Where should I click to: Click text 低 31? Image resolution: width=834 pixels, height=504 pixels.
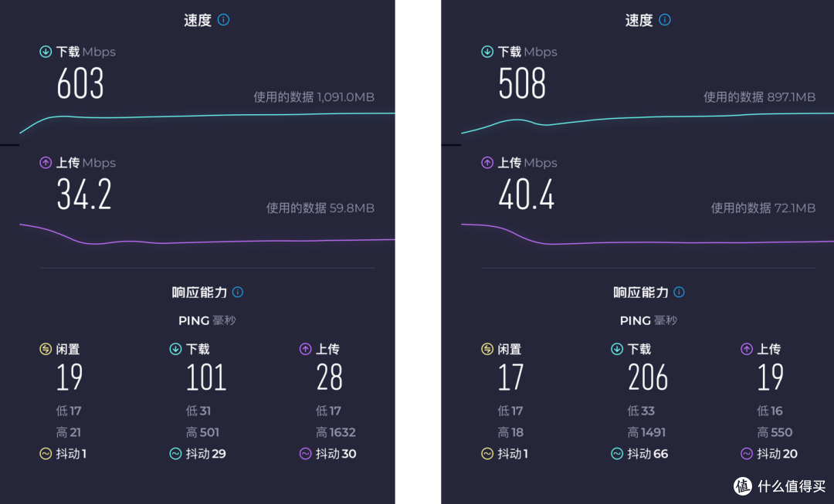click(x=198, y=411)
